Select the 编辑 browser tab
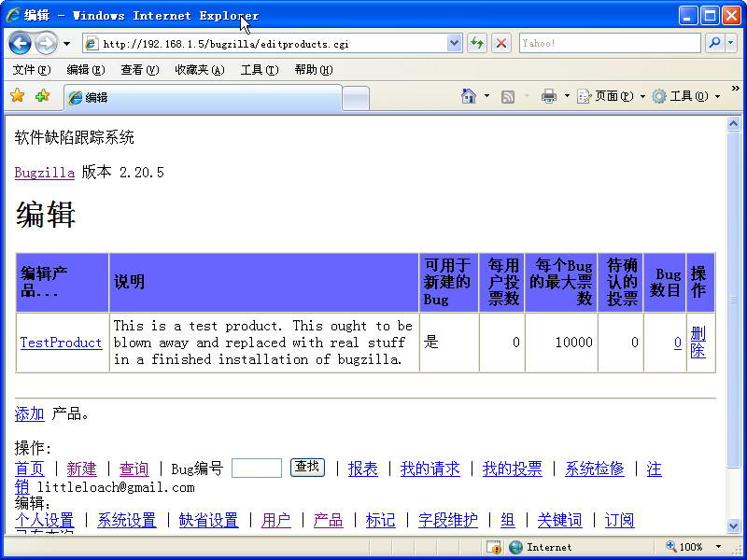747x560 pixels. pyautogui.click(x=203, y=98)
